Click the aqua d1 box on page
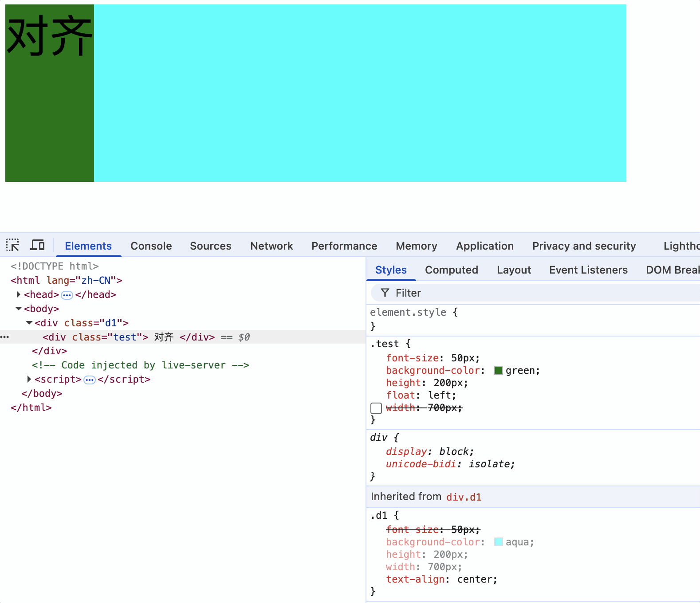700x603 pixels. pyautogui.click(x=360, y=93)
